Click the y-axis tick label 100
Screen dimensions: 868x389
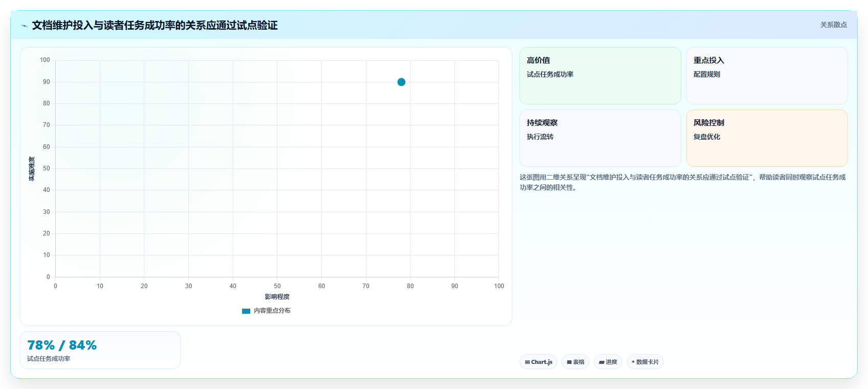[45, 60]
